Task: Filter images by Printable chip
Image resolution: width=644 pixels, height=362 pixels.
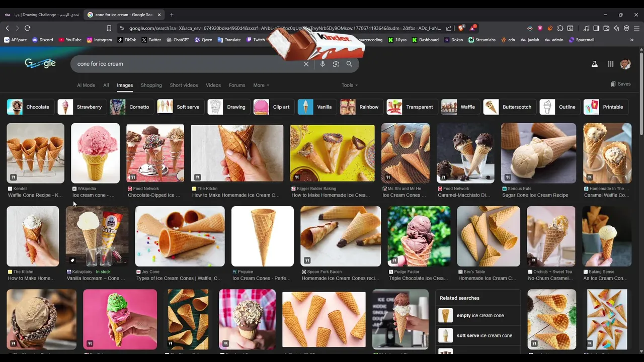Action: (x=606, y=107)
